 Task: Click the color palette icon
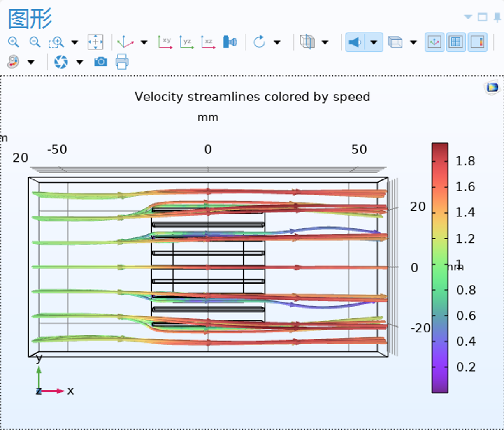pyautogui.click(x=14, y=62)
